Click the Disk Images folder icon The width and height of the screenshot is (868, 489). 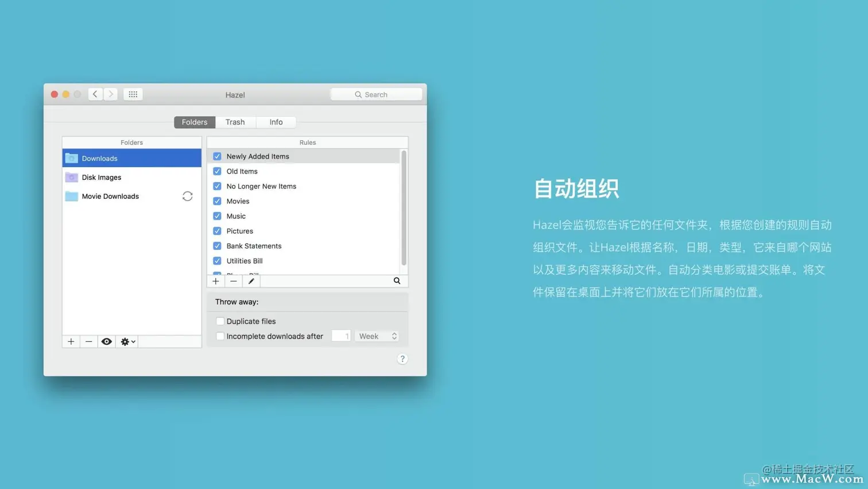point(71,177)
